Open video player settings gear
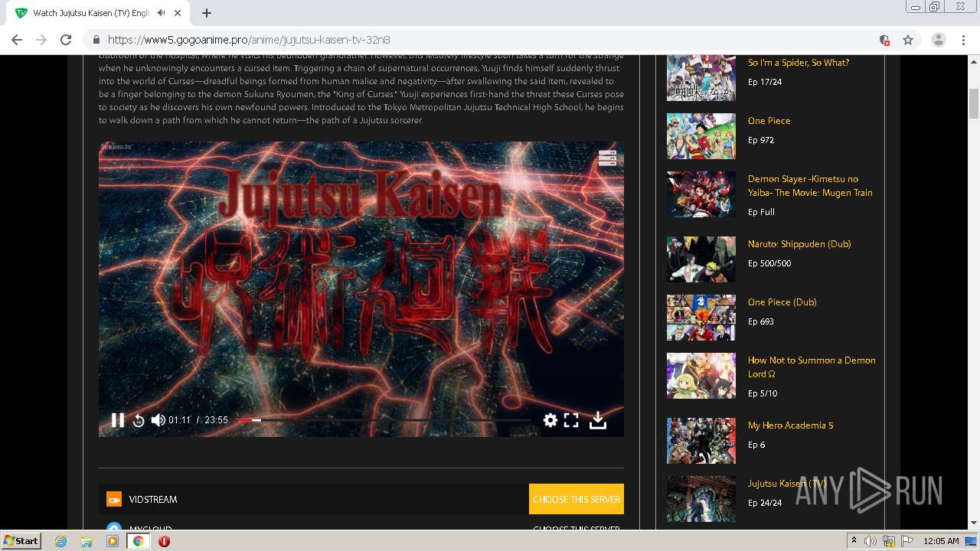The width and height of the screenshot is (980, 551). (x=550, y=419)
